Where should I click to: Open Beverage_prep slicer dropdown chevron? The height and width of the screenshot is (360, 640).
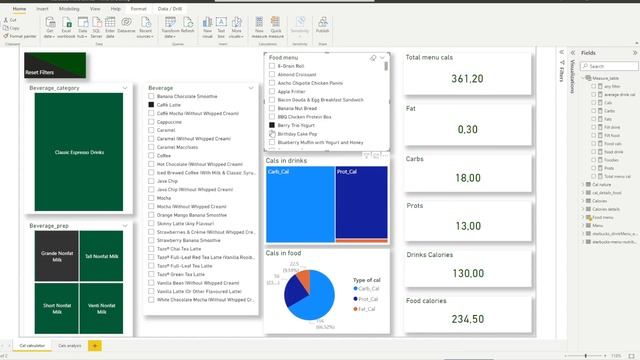(x=124, y=226)
